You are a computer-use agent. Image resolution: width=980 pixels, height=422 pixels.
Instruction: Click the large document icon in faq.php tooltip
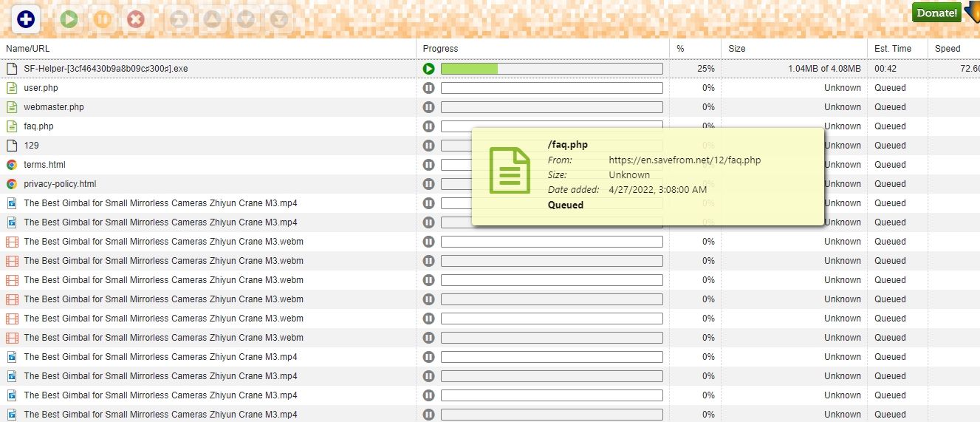pos(510,171)
